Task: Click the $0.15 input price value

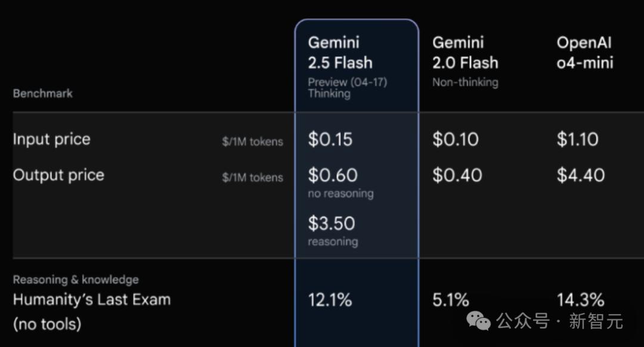Action: [330, 140]
